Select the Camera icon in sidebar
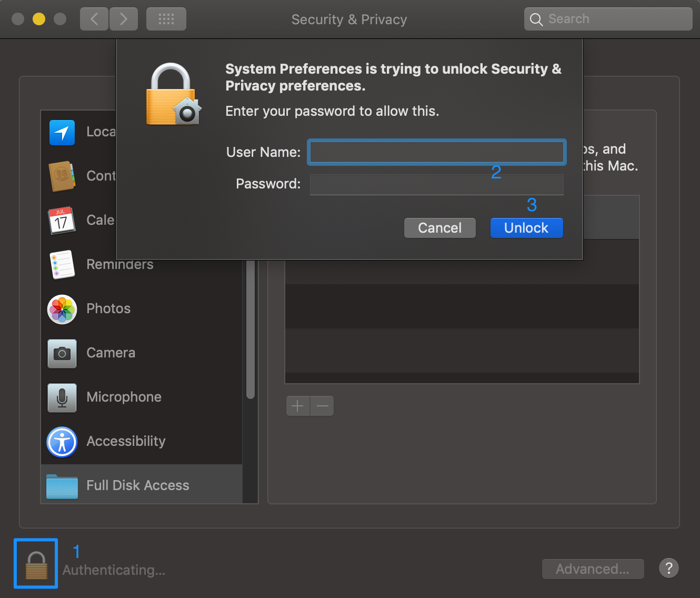Viewport: 700px width, 598px height. click(x=62, y=353)
